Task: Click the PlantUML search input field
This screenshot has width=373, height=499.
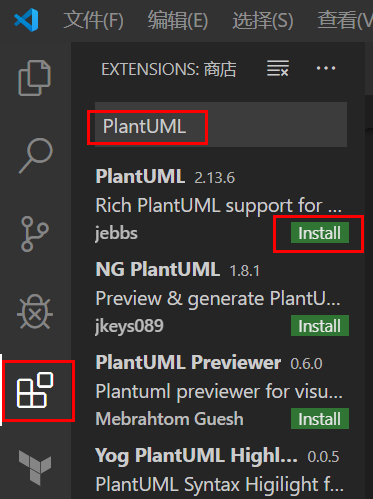Action: 221,125
